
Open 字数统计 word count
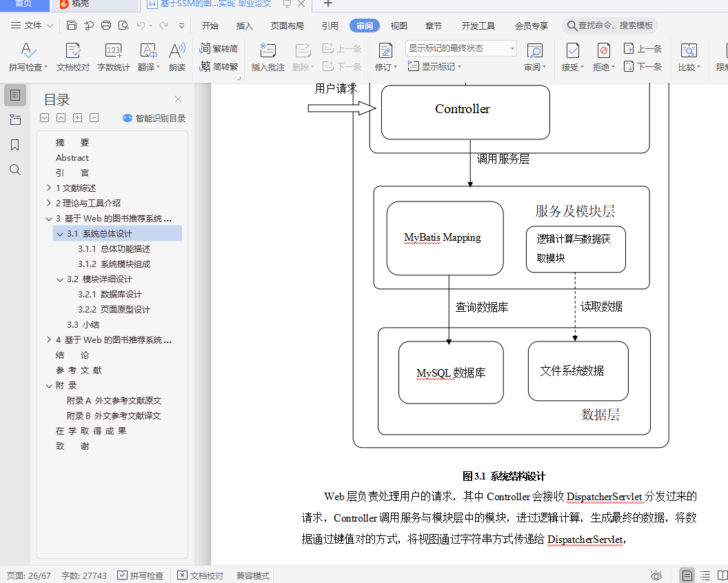(113, 57)
